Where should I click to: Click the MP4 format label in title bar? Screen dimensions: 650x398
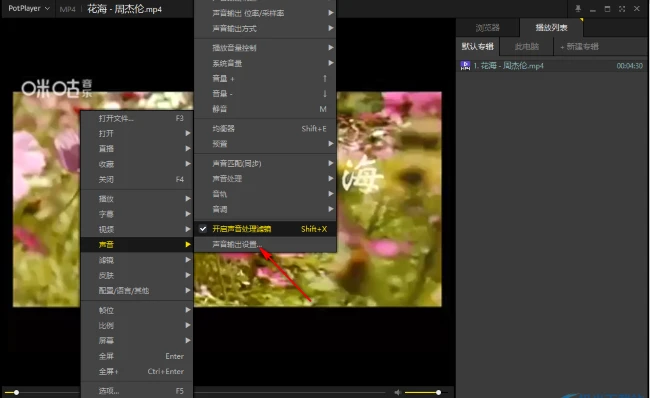pyautogui.click(x=68, y=9)
